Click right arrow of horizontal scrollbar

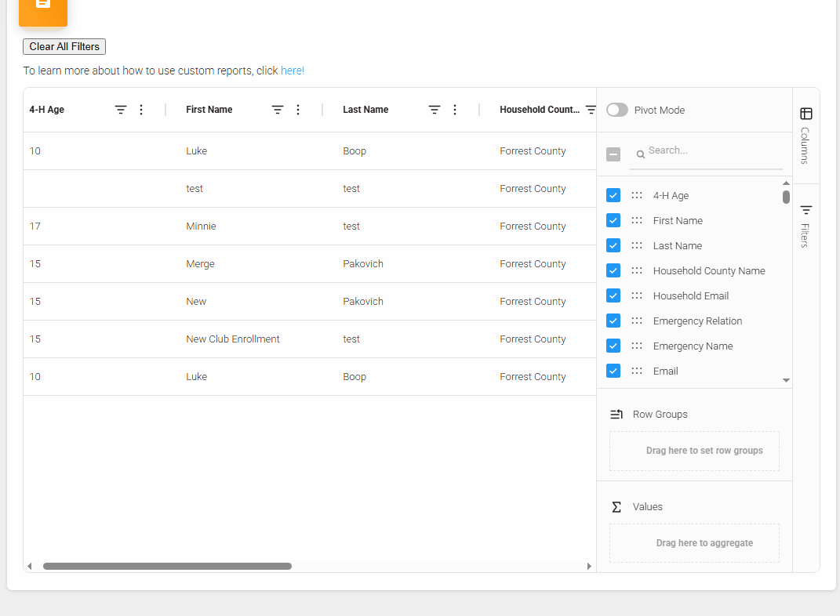point(590,566)
